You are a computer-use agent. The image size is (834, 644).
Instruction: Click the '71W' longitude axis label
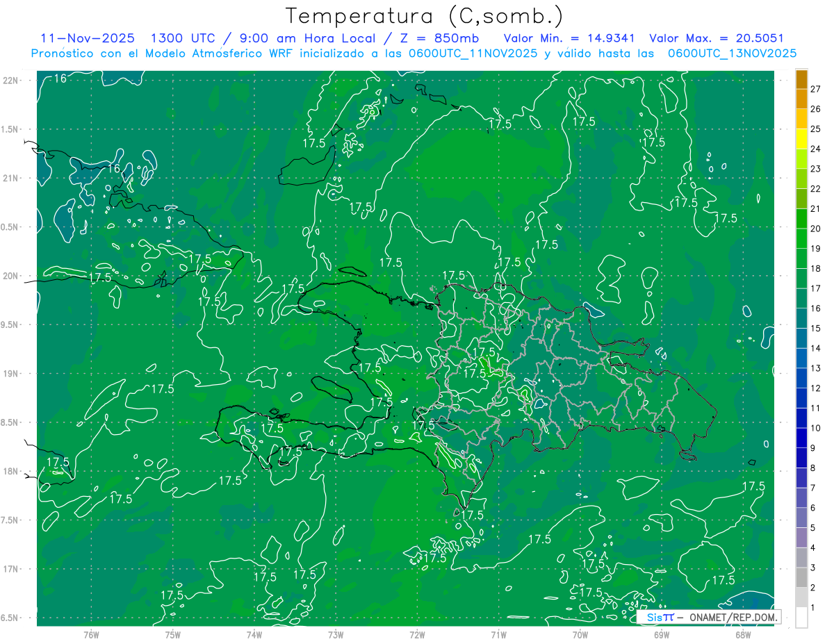[498, 634]
